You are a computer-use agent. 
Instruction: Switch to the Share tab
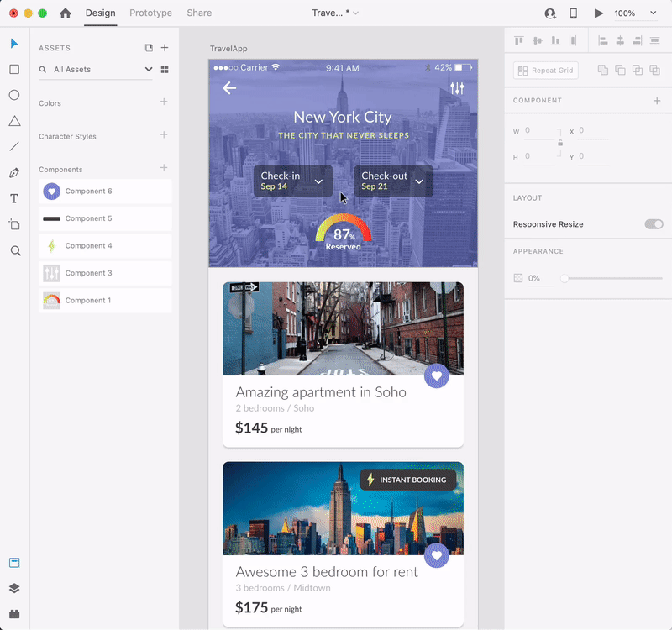tap(199, 13)
